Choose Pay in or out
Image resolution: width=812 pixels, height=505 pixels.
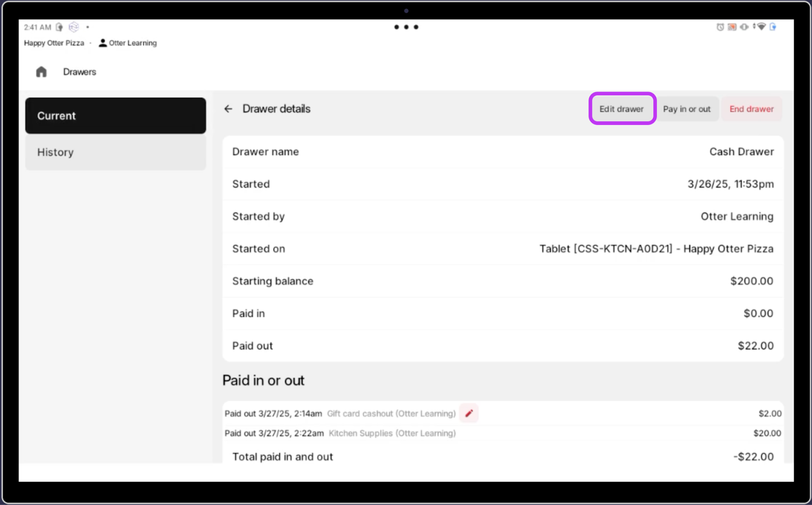[687, 109]
